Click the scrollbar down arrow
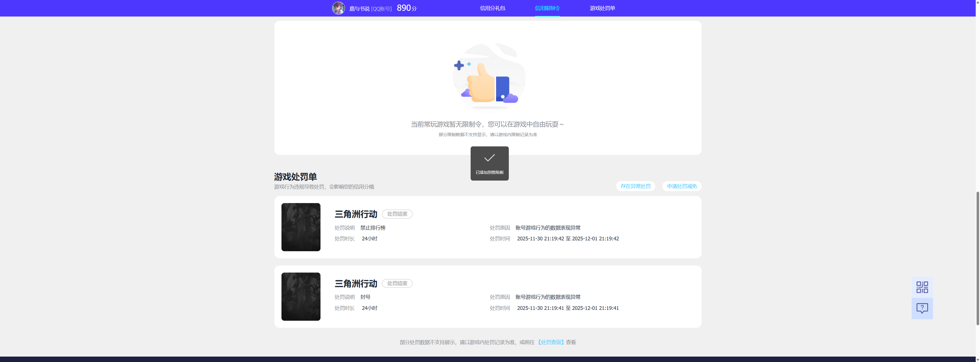Screen dimensions: 980x362 977,359
